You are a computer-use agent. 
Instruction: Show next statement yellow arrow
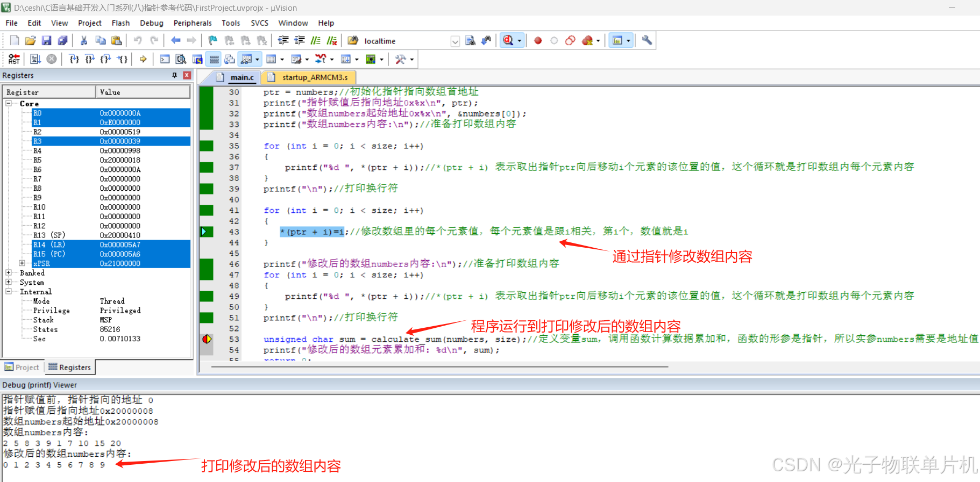143,59
